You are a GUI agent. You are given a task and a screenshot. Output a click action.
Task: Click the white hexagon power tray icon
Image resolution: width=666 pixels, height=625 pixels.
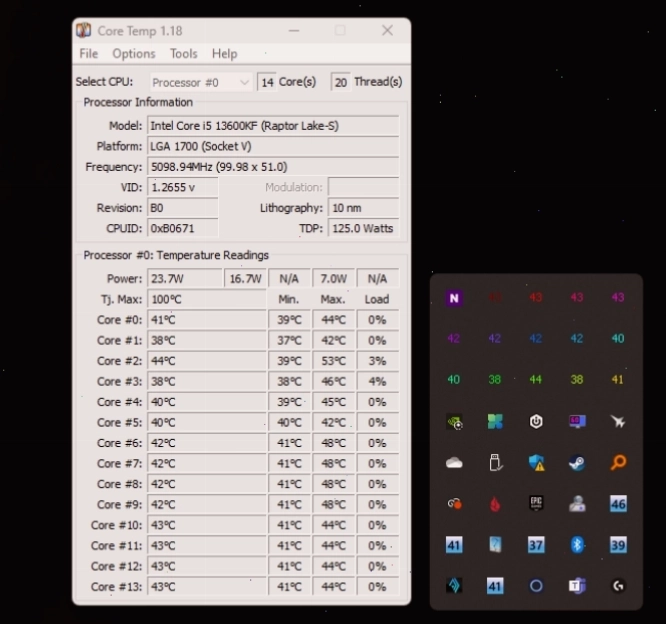click(536, 421)
